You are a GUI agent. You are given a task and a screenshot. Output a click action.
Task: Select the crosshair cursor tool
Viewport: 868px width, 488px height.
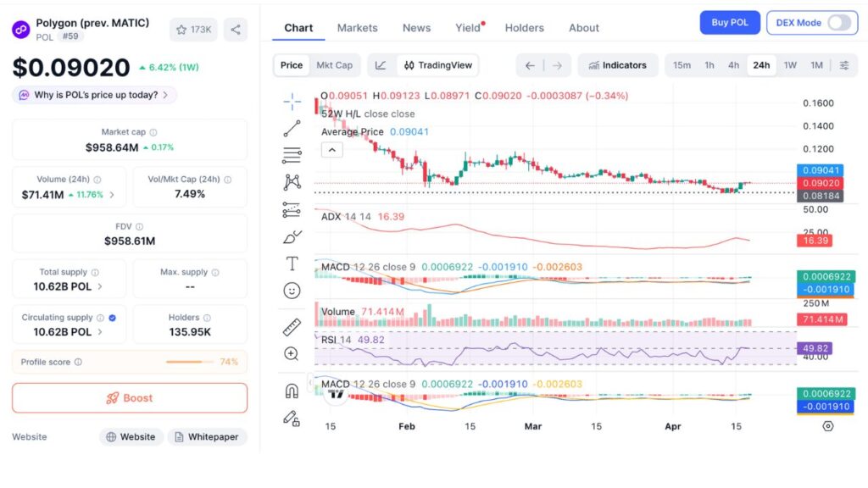pos(292,101)
